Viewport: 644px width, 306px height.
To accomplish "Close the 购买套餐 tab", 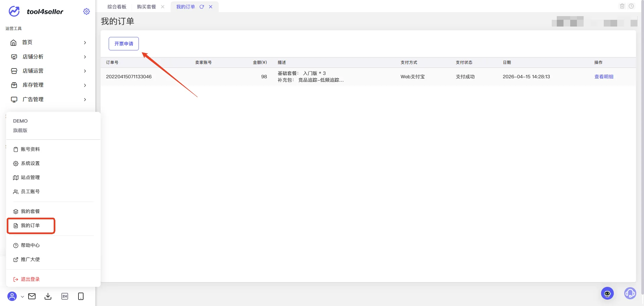I will point(163,7).
